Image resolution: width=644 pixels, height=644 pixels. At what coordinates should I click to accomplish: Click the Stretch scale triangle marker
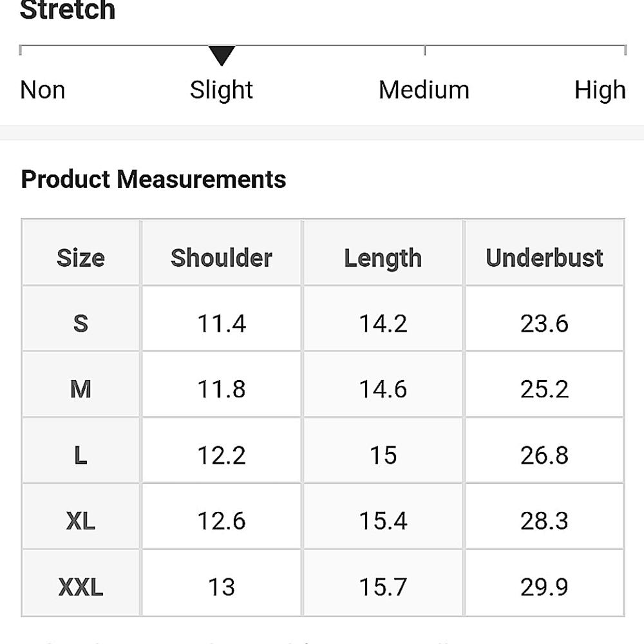coord(222,56)
